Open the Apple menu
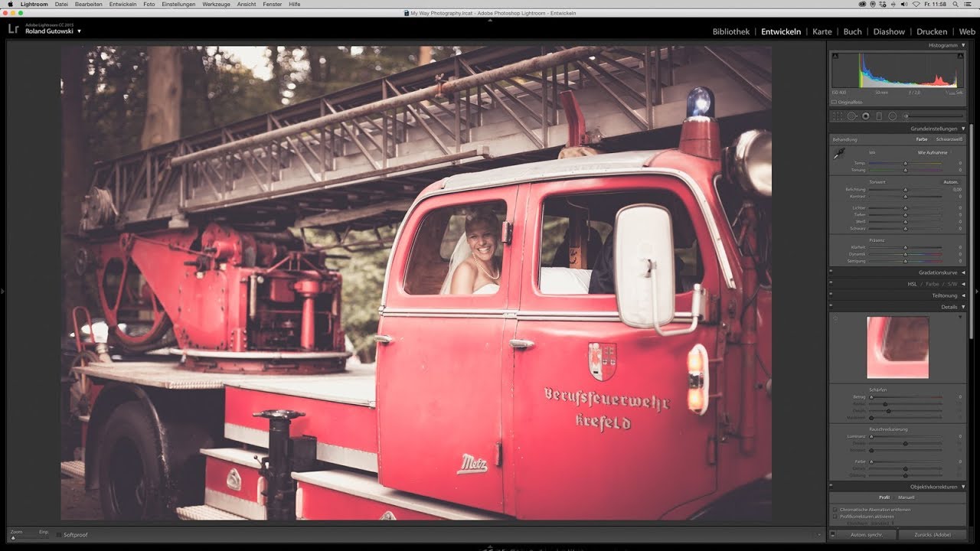 pos(10,5)
